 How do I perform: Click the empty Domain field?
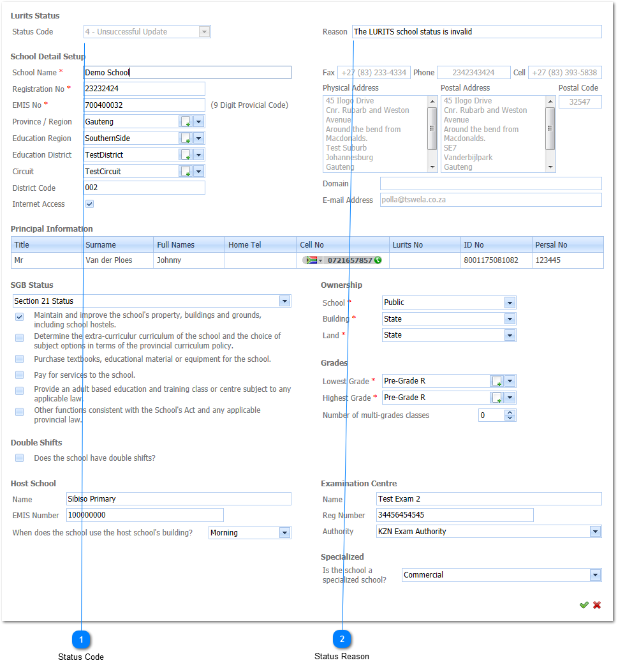pyautogui.click(x=491, y=183)
